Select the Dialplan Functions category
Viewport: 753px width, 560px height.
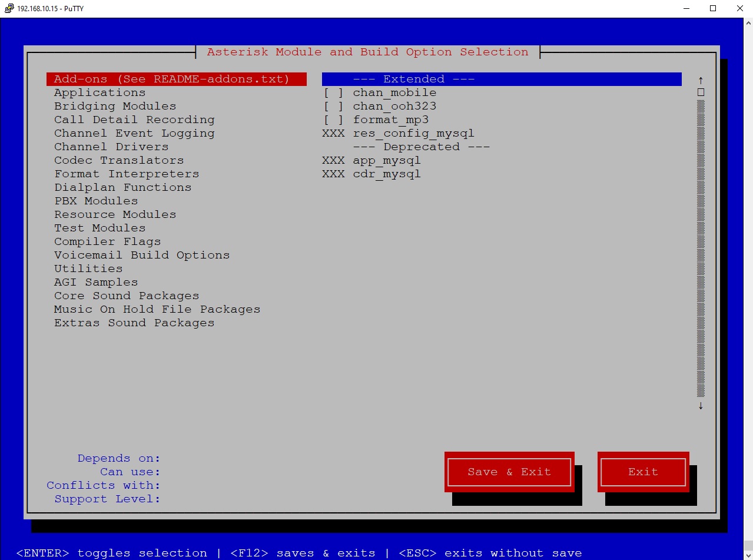(123, 187)
